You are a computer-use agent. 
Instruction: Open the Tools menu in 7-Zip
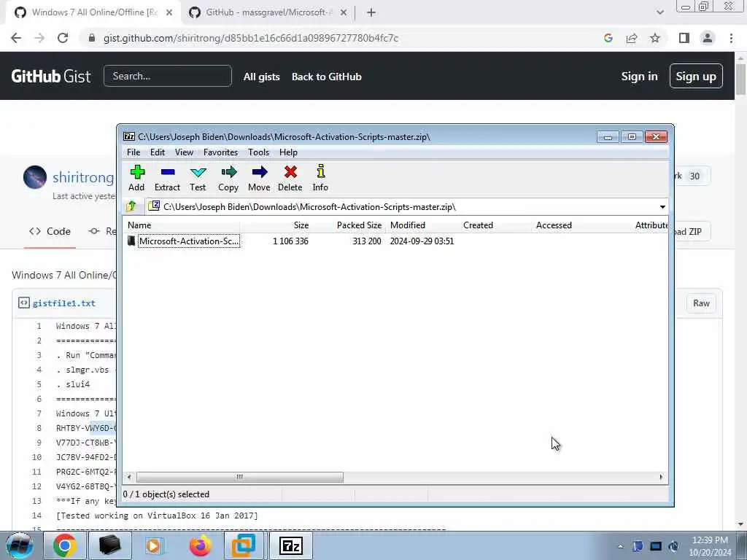tap(259, 152)
